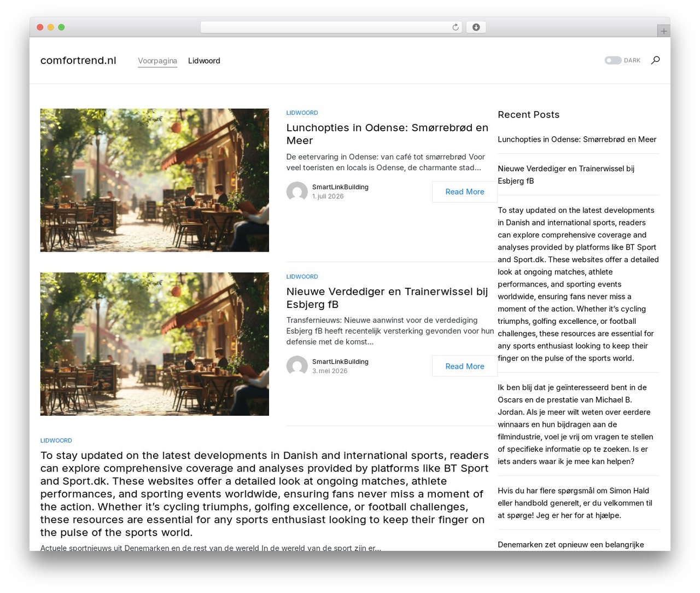The height and width of the screenshot is (593, 700).
Task: Click the yellow minimize window button
Action: [50, 27]
